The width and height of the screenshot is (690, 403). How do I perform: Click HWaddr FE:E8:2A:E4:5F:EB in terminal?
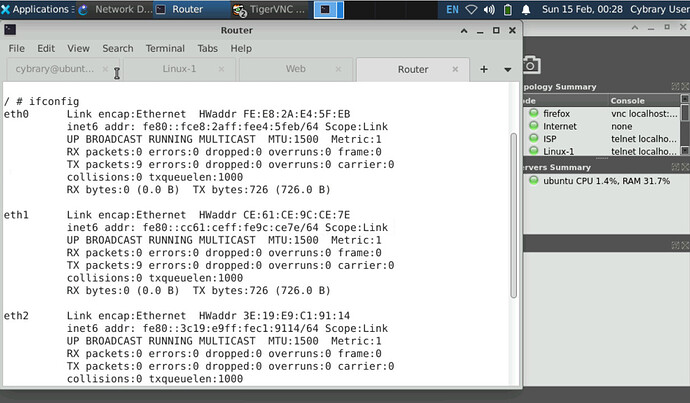click(275, 114)
